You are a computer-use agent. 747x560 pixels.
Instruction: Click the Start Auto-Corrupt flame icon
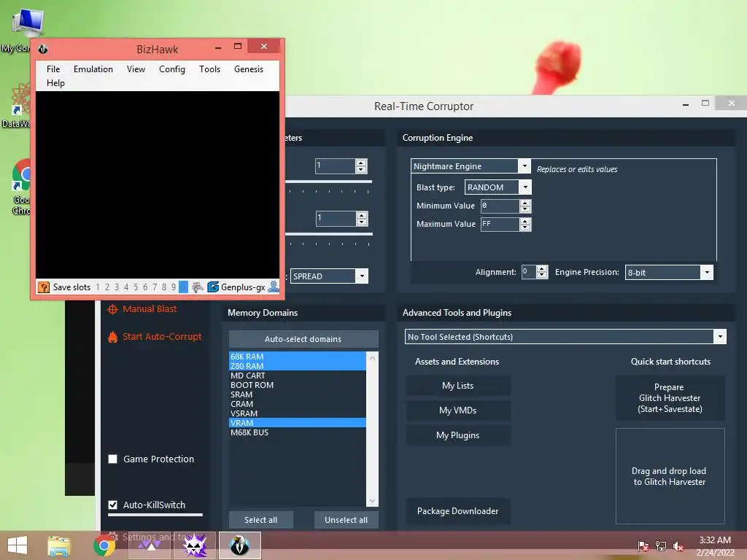pos(112,337)
